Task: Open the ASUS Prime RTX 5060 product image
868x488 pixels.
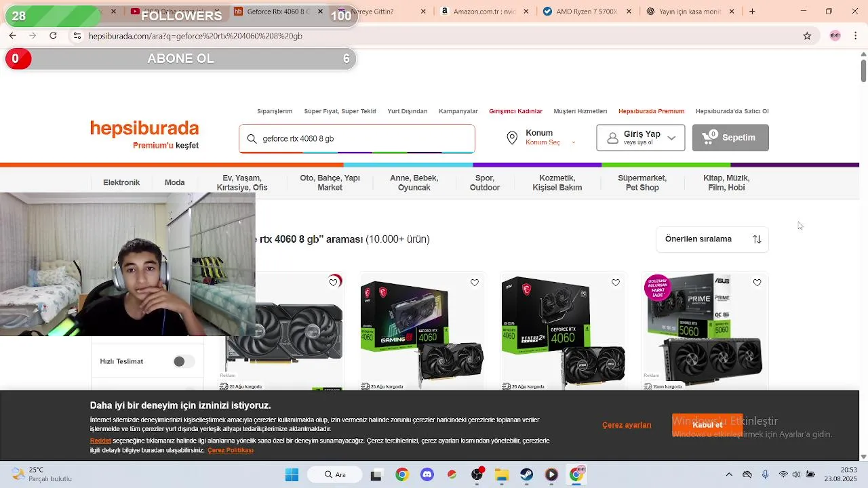Action: (705, 331)
